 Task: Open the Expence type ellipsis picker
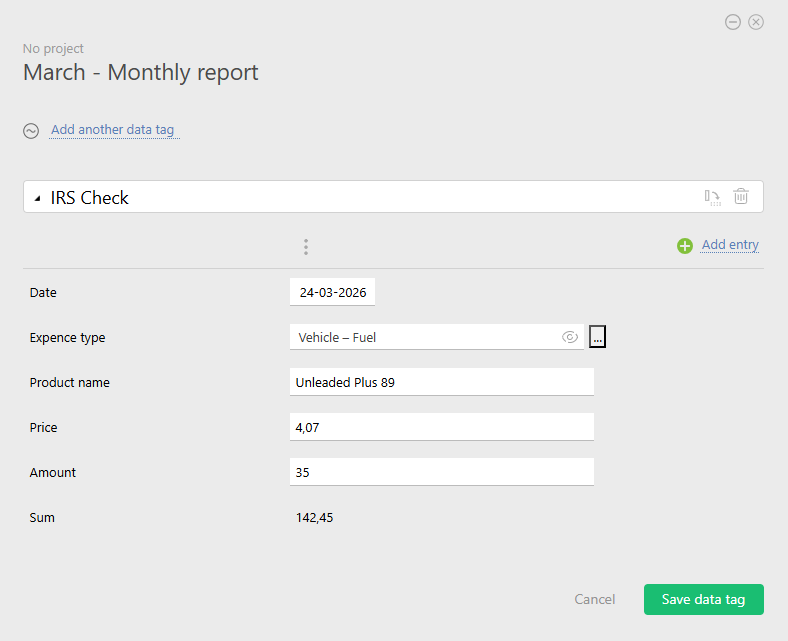597,338
